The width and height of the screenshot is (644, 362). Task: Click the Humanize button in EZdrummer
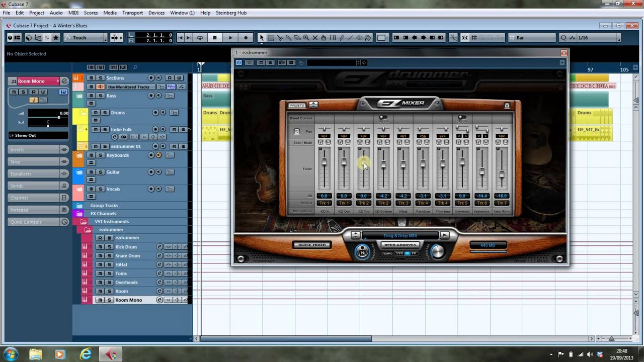click(x=362, y=252)
